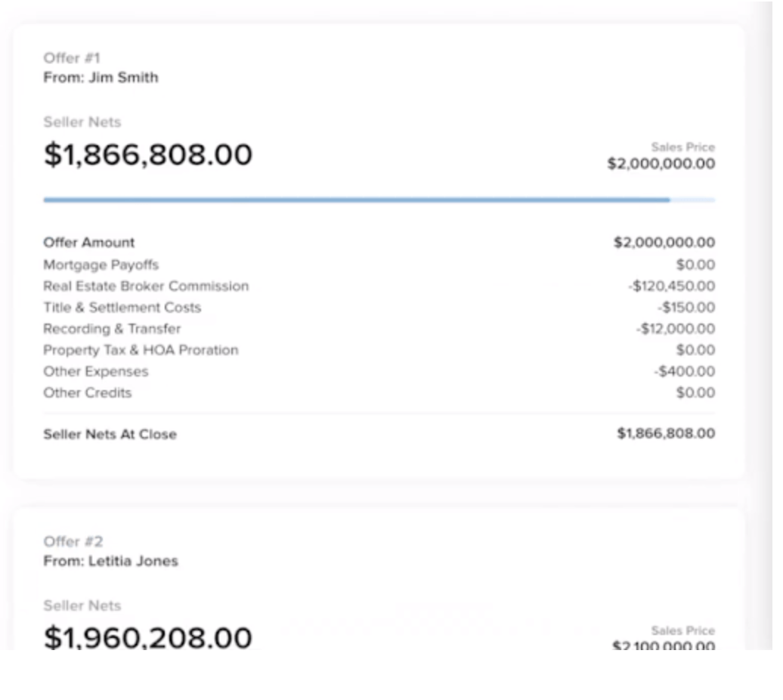This screenshot has width=783, height=700.
Task: Select From: Letitia Jones label
Action: (110, 561)
